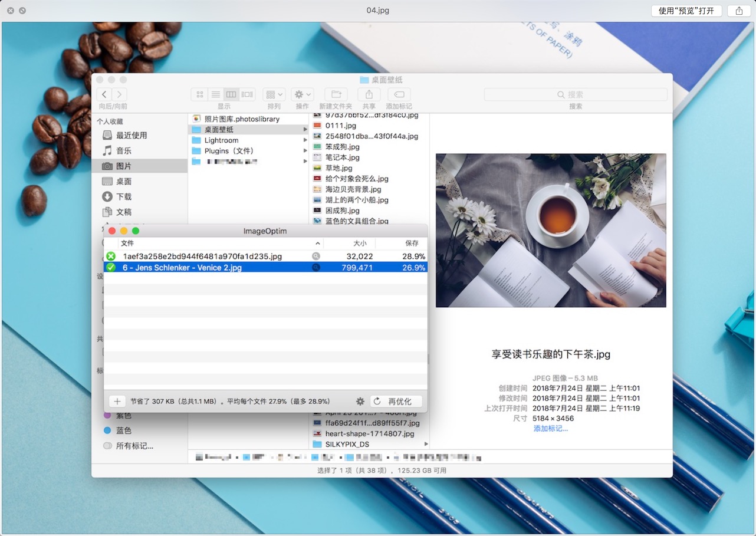Screen dimensions: 756x536
Task: Click the '使用"预览"打开' button
Action: [x=686, y=11]
